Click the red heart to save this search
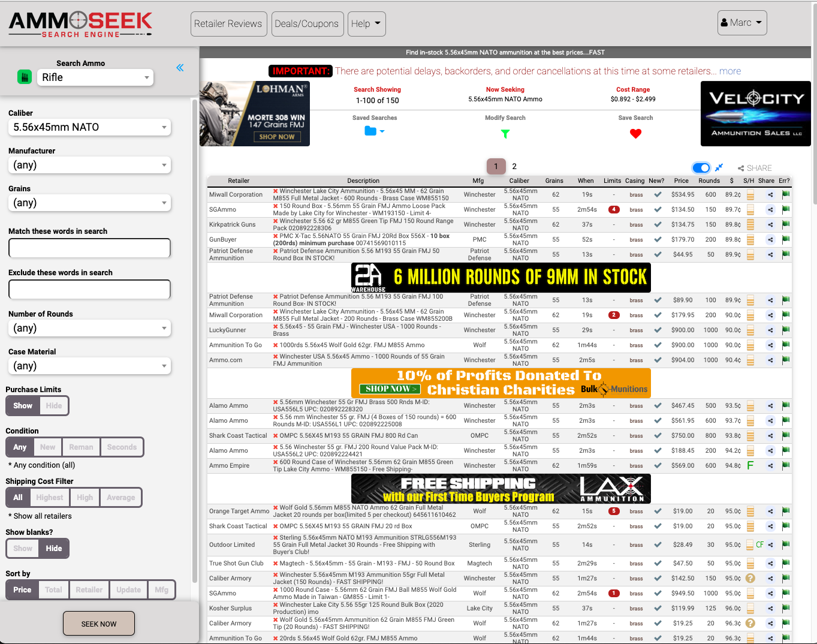 click(635, 133)
